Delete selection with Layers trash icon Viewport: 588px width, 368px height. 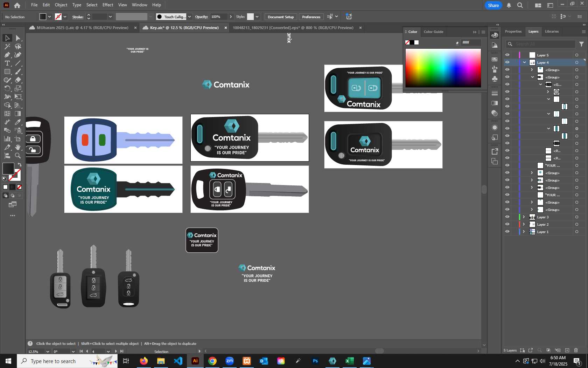576,350
